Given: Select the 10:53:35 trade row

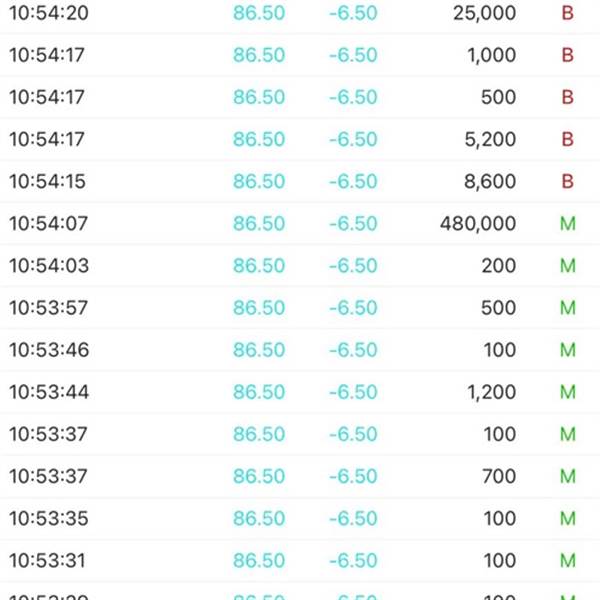Looking at the screenshot, I should pos(300,518).
